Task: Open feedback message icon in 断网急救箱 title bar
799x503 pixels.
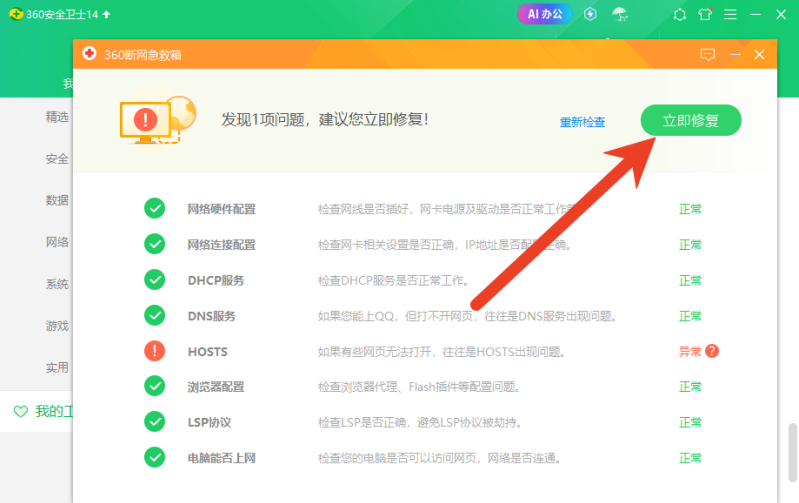Action: (x=708, y=55)
